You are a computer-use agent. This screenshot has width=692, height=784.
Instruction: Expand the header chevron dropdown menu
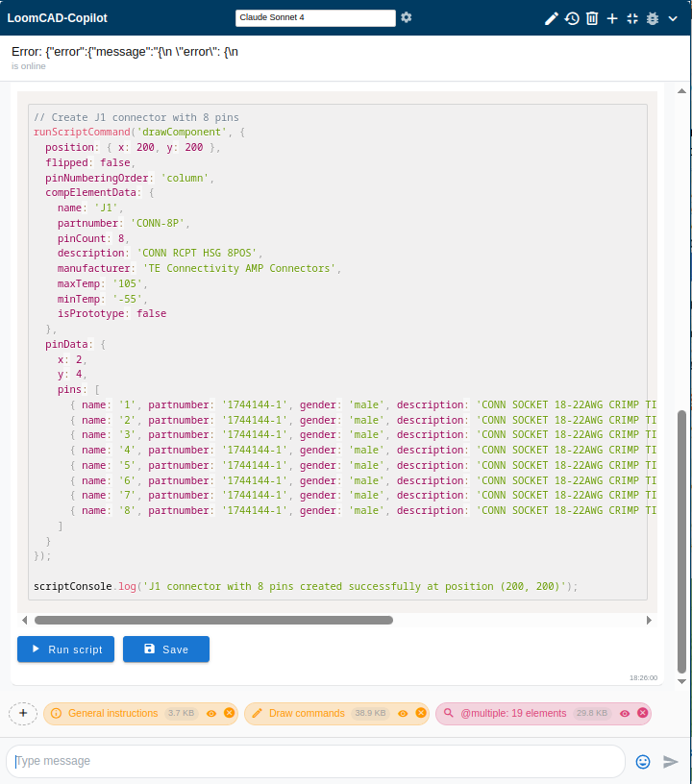(x=673, y=18)
